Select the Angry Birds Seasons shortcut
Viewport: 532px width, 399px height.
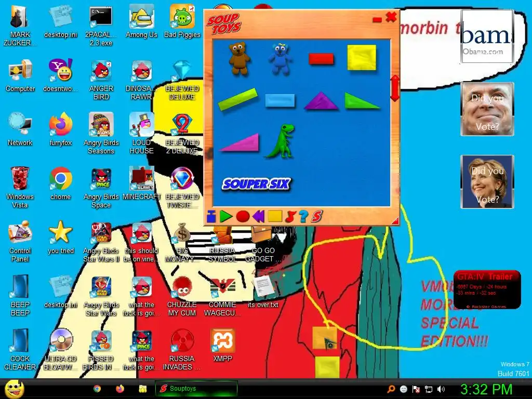(101, 134)
